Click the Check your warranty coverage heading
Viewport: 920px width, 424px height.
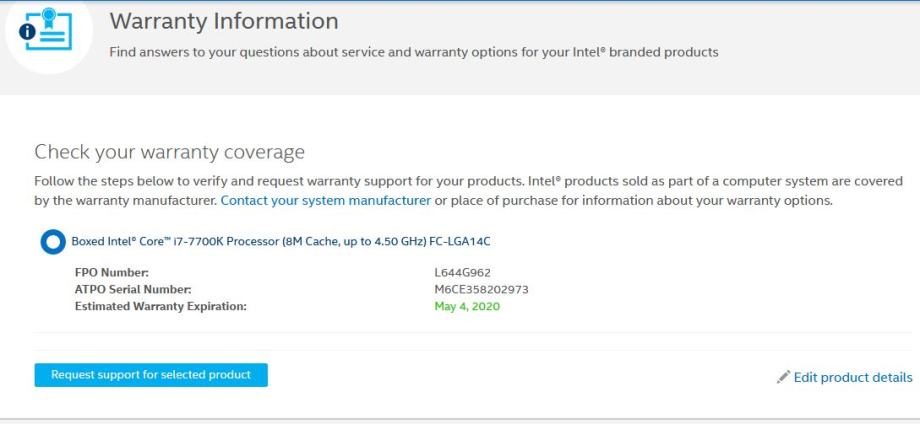pos(169,152)
